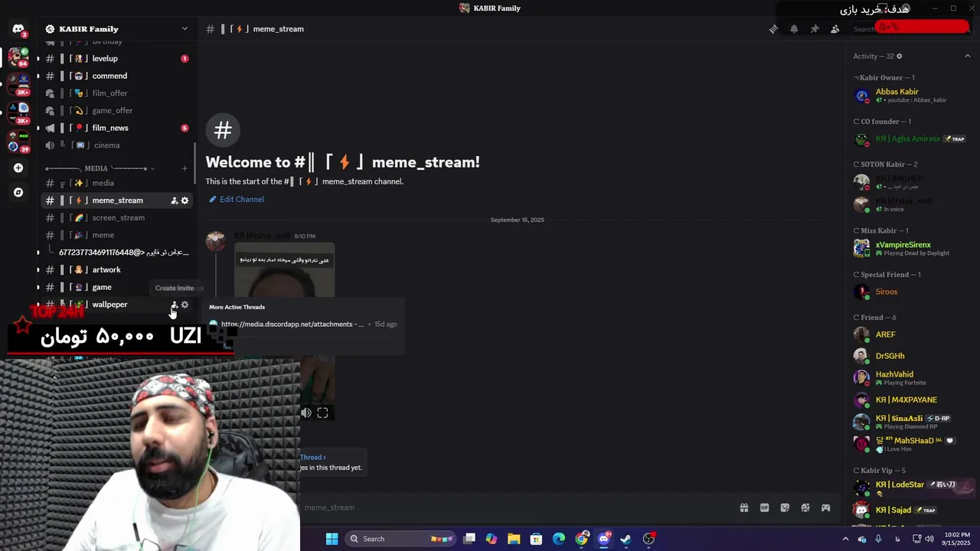Create channel in MEDIA category plus icon

[x=185, y=168]
